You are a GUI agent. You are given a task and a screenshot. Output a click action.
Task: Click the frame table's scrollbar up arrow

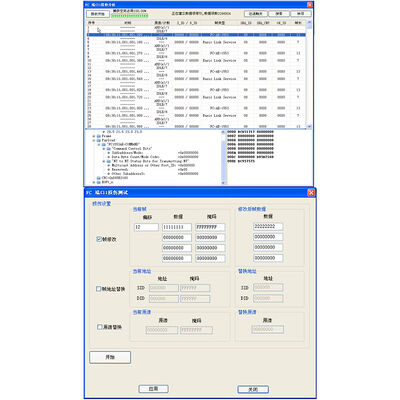(x=309, y=23)
